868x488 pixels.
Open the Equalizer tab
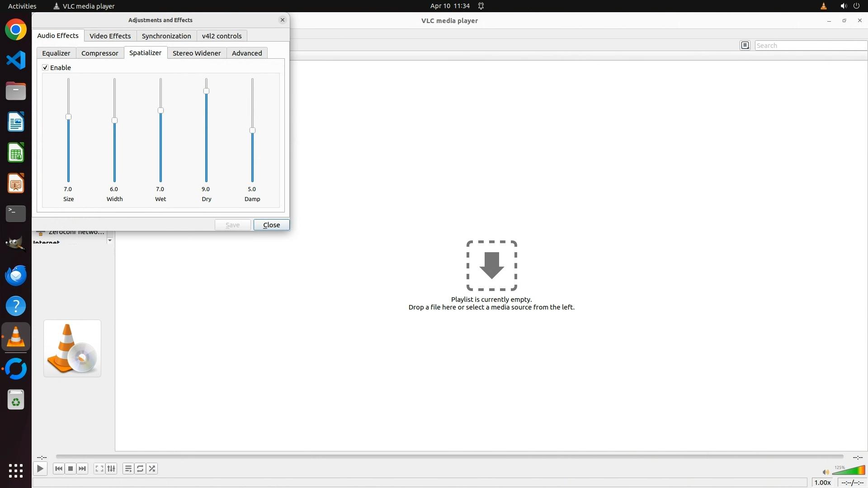pos(56,53)
